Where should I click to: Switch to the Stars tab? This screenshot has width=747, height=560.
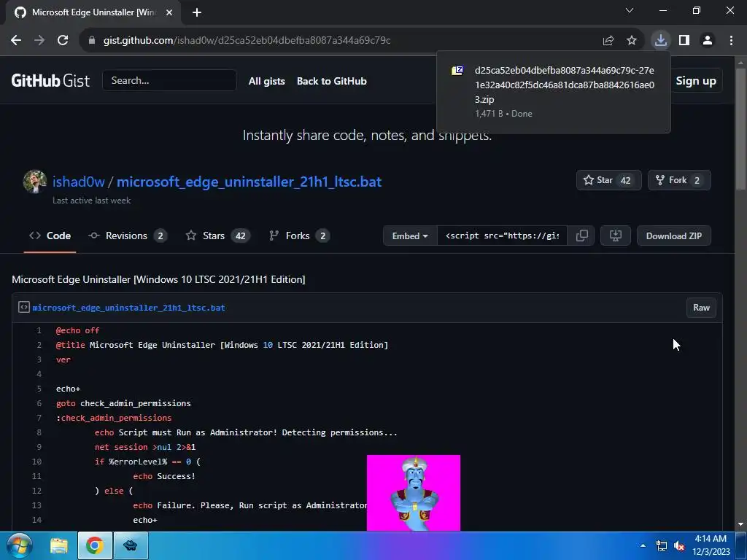tap(217, 236)
